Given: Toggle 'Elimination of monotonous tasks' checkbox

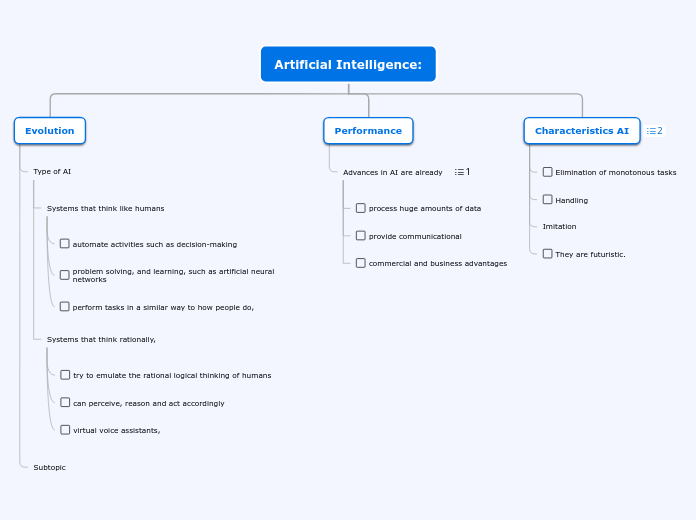Looking at the screenshot, I should (548, 172).
